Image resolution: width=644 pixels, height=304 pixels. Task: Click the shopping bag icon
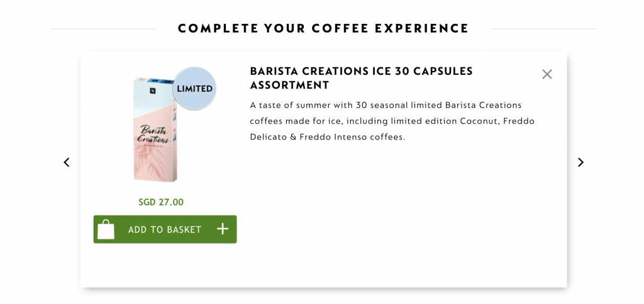tap(106, 229)
